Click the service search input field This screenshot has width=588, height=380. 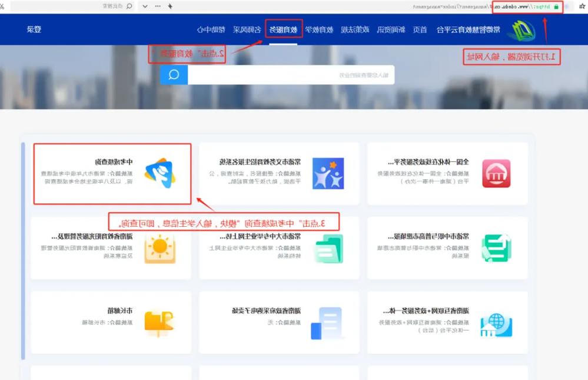point(291,75)
